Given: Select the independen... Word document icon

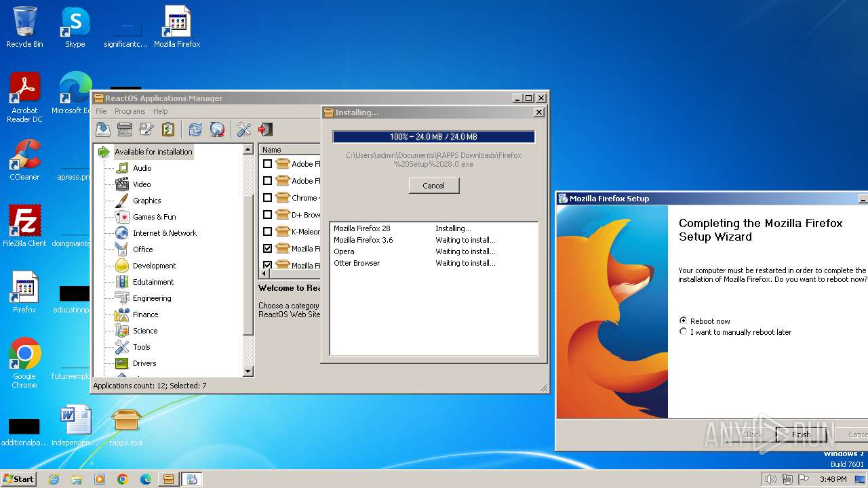Looking at the screenshot, I should (75, 426).
